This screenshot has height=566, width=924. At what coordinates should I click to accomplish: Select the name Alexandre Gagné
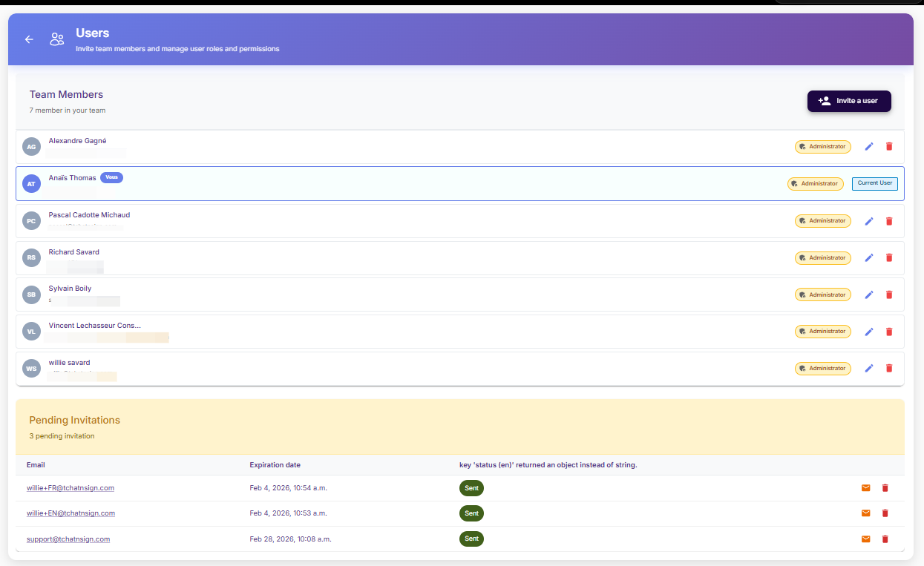[x=77, y=141]
